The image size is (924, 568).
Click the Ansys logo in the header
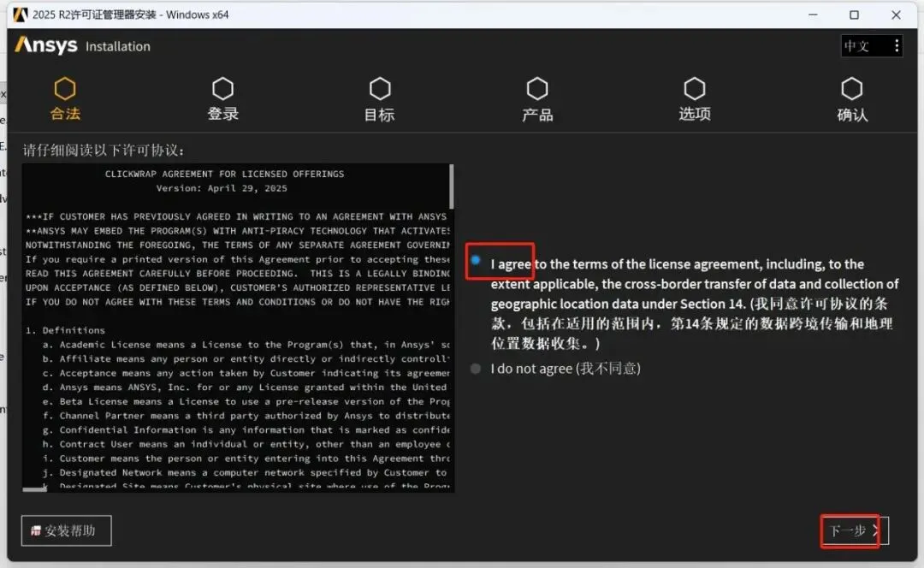(x=46, y=45)
